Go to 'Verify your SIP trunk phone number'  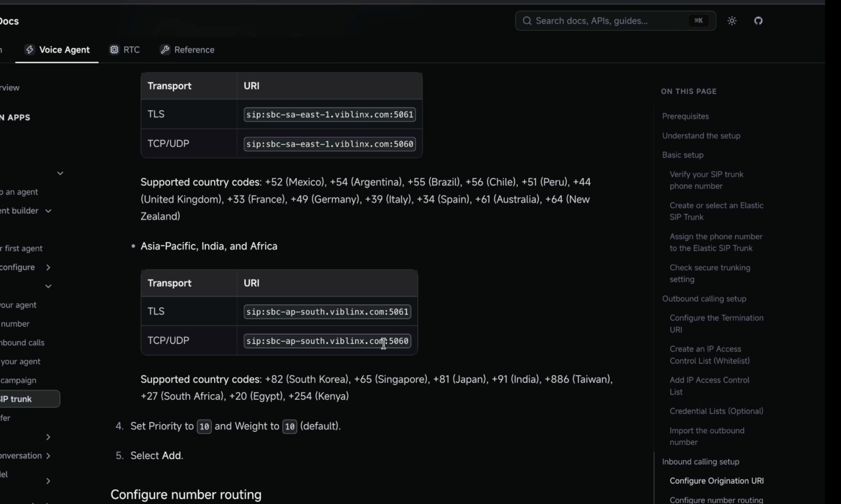click(x=706, y=180)
